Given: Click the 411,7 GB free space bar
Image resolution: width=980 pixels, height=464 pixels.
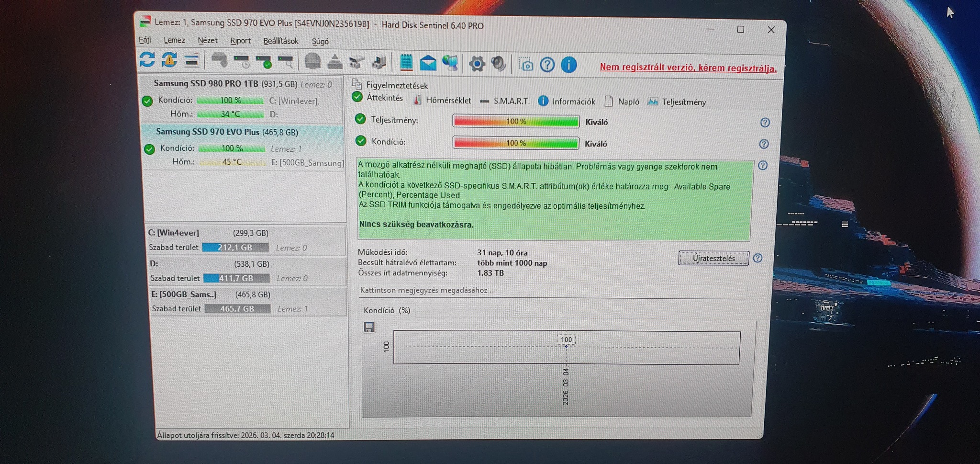Looking at the screenshot, I should pos(236,278).
